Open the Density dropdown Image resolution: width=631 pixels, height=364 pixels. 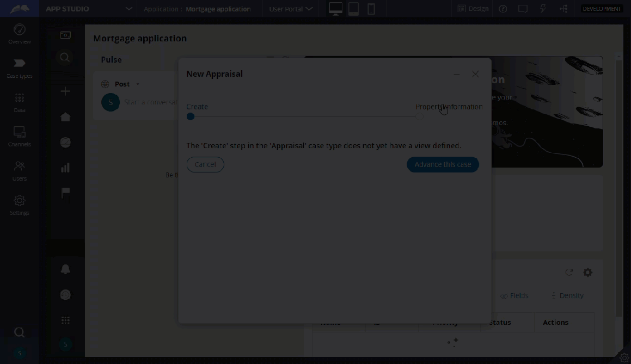567,295
